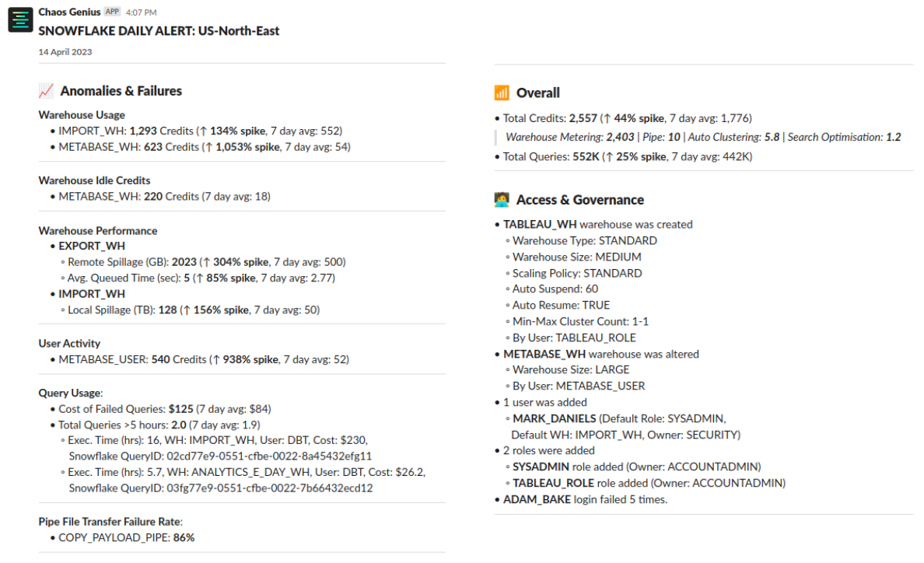Screen dimensions: 924x563
Task: Click the Anomalies & Failures heading
Action: coord(121,91)
